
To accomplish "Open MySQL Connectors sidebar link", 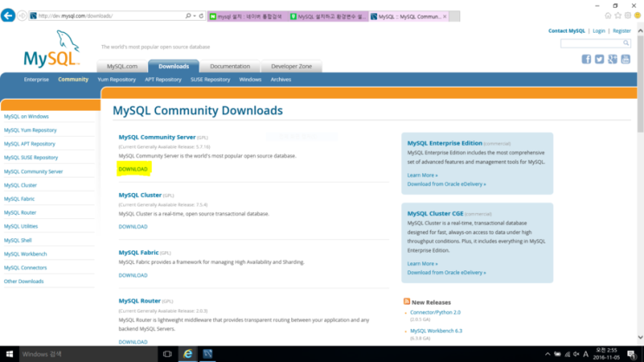I will pos(25,268).
